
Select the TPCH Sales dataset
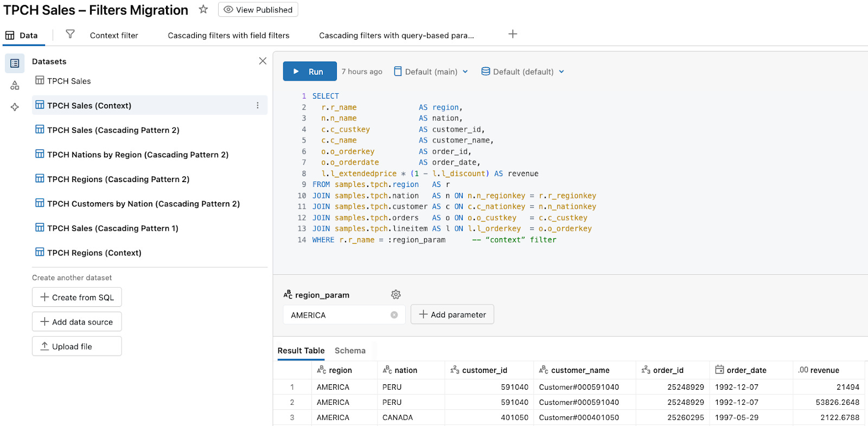149,81
